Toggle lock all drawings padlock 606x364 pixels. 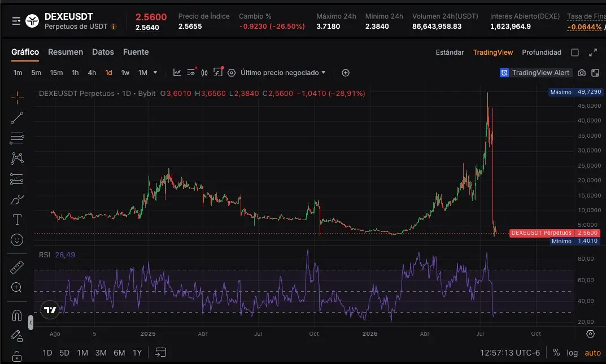click(16, 356)
